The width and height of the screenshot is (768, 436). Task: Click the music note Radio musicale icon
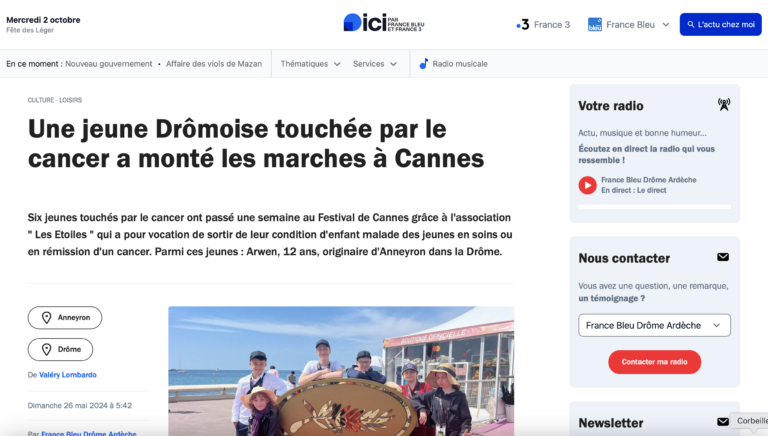click(x=424, y=64)
